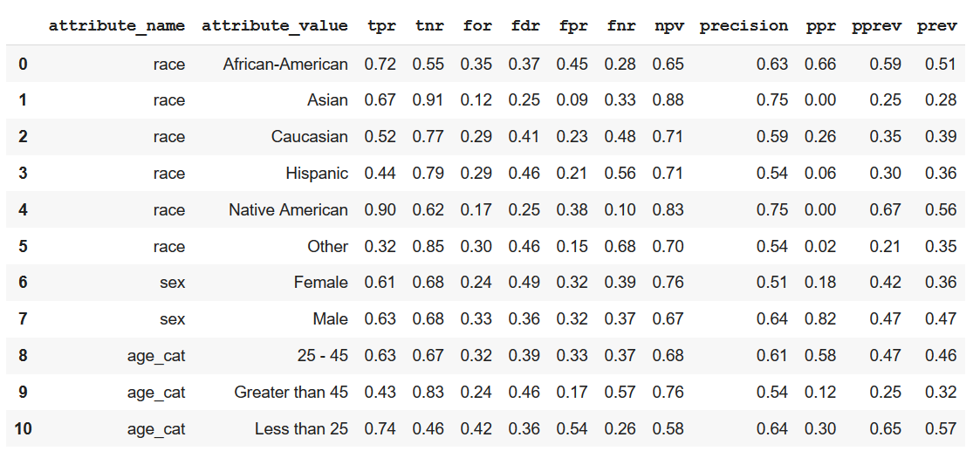This screenshot has height=458, width=980.
Task: Click the Asian attribute value cell
Action: point(327,100)
